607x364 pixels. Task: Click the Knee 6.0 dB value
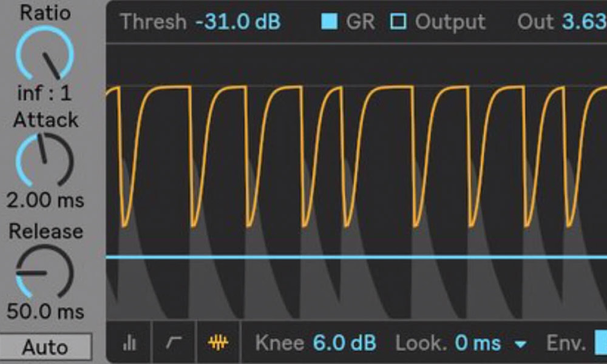pos(345,343)
